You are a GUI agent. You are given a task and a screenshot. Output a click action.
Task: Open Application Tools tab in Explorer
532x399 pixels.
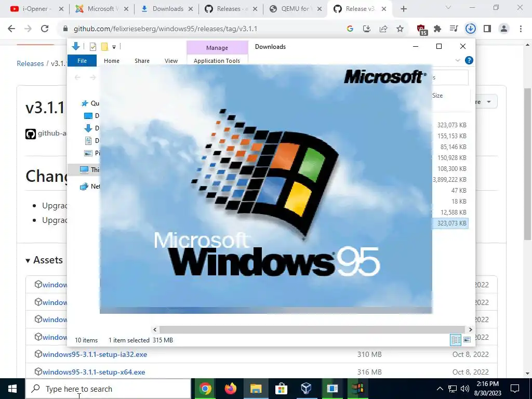[217, 61]
